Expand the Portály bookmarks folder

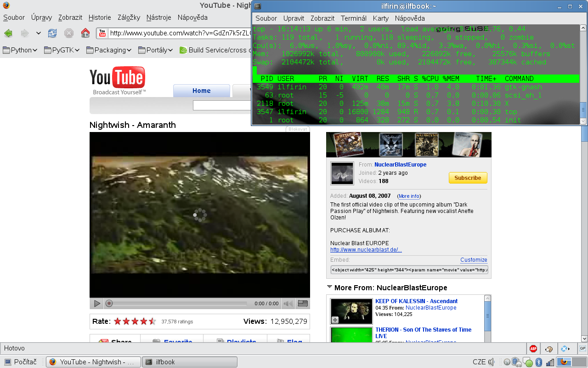coord(156,50)
